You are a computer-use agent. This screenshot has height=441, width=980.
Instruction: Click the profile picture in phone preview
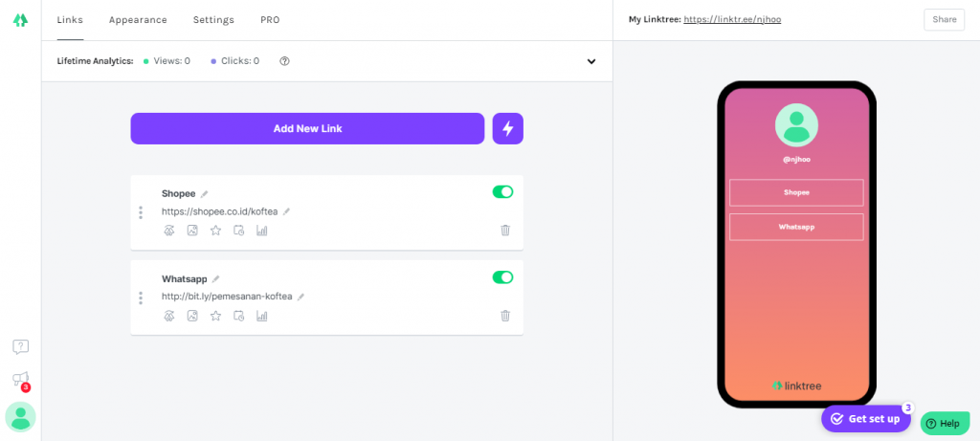coord(796,125)
